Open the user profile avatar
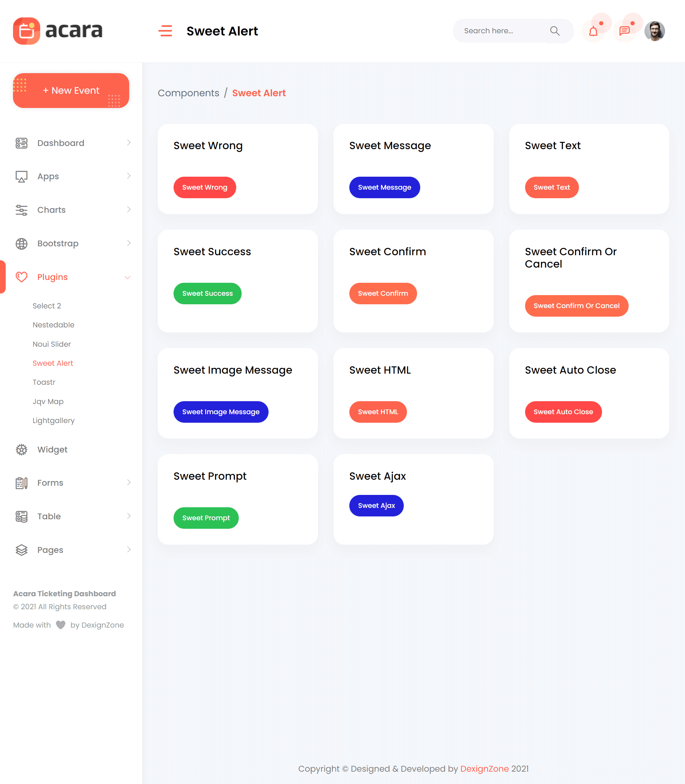685x784 pixels. click(654, 31)
